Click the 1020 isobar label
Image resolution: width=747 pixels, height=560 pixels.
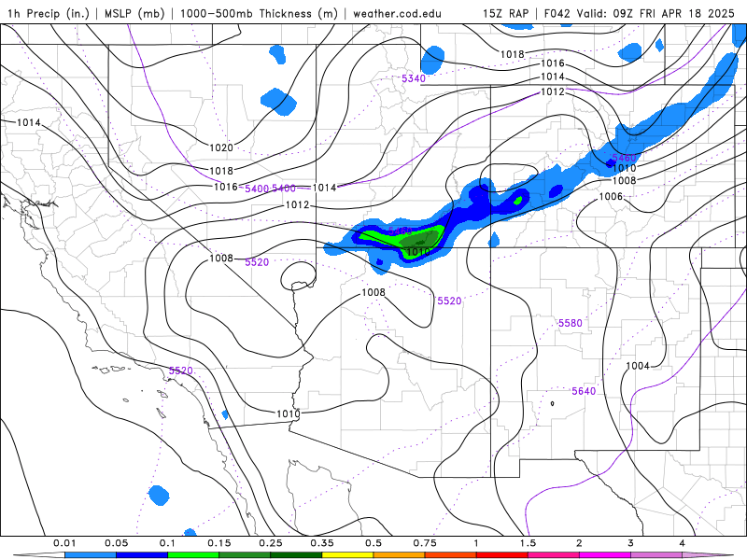[221, 147]
